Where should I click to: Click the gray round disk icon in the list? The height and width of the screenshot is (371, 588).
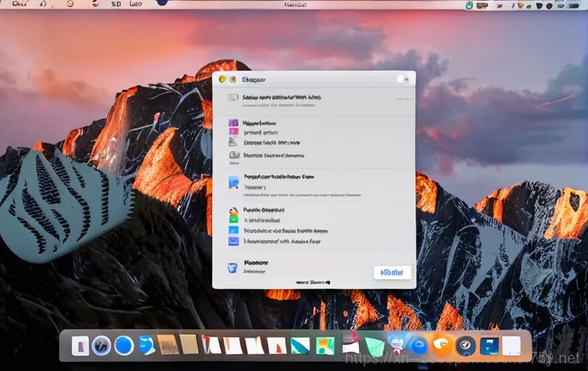click(234, 155)
